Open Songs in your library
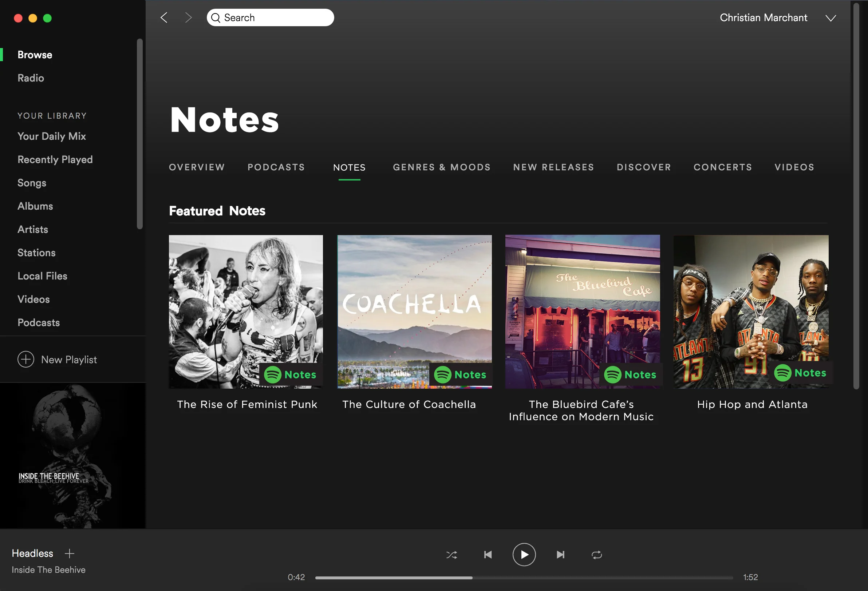 click(32, 183)
